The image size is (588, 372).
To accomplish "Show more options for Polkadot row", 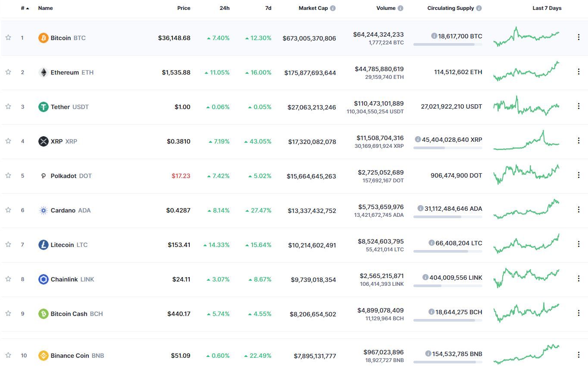I will point(579,175).
